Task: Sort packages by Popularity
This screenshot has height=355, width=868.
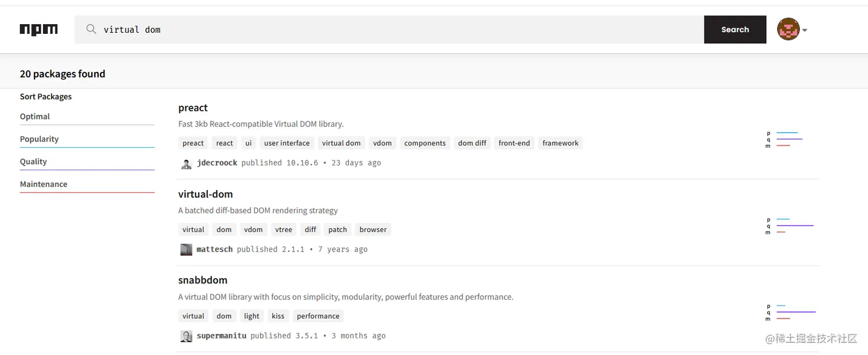Action: [x=39, y=139]
